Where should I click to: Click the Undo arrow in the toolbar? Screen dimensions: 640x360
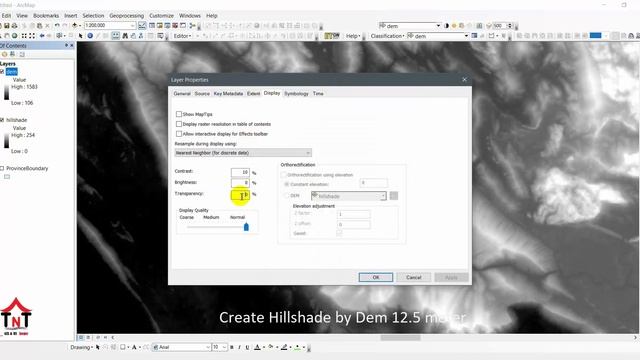pos(57,26)
